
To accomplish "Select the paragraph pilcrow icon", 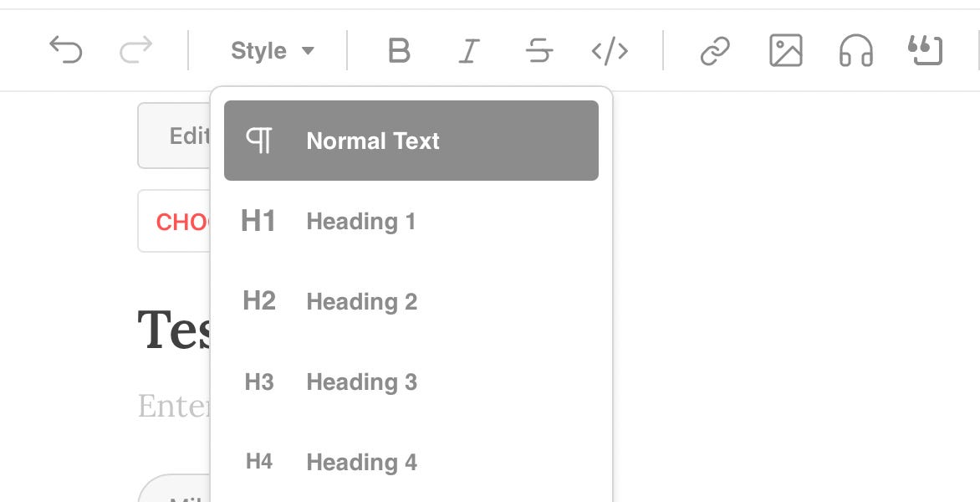I will pyautogui.click(x=260, y=140).
